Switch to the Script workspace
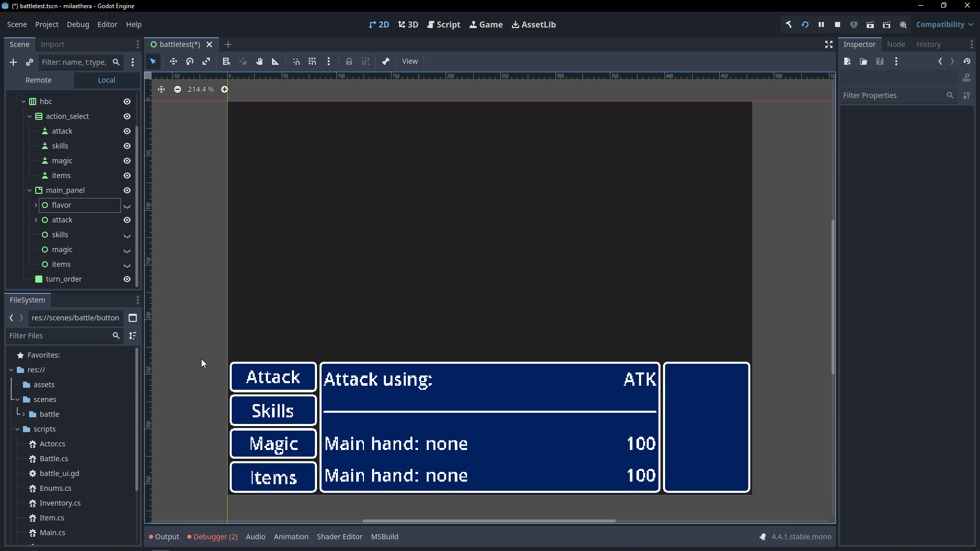 coord(444,24)
